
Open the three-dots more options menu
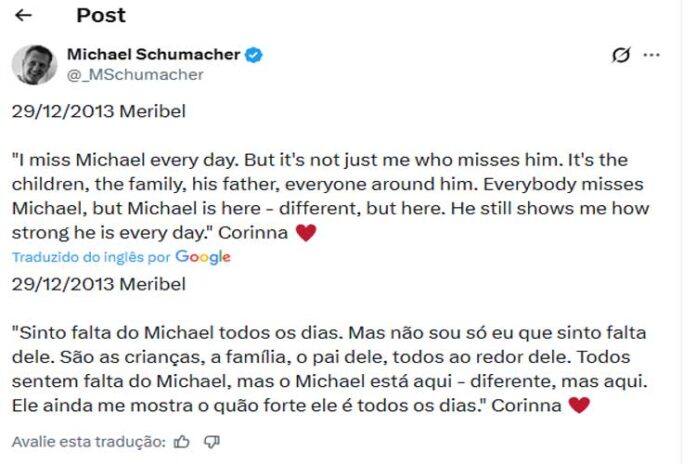point(652,55)
